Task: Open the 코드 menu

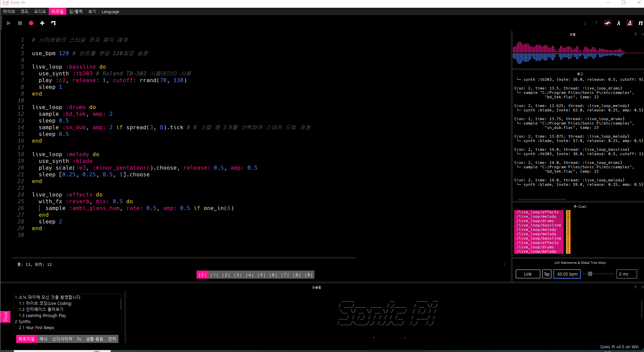Action: click(25, 11)
